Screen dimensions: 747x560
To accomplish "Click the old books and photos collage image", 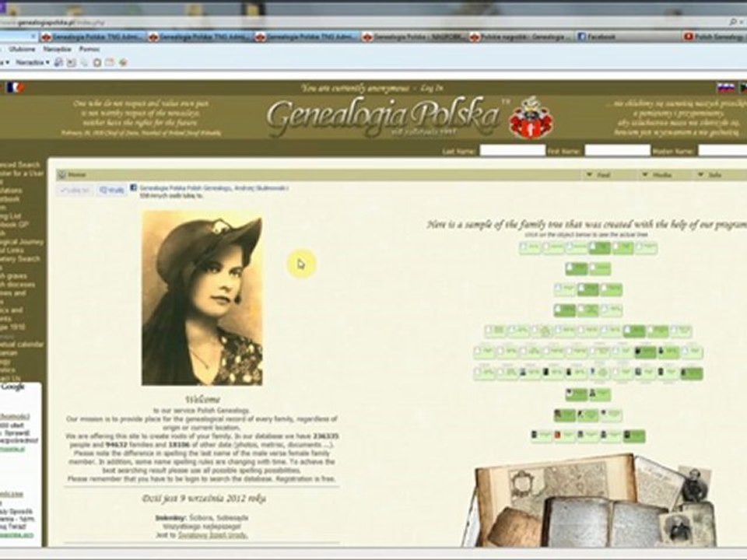I will [591, 500].
